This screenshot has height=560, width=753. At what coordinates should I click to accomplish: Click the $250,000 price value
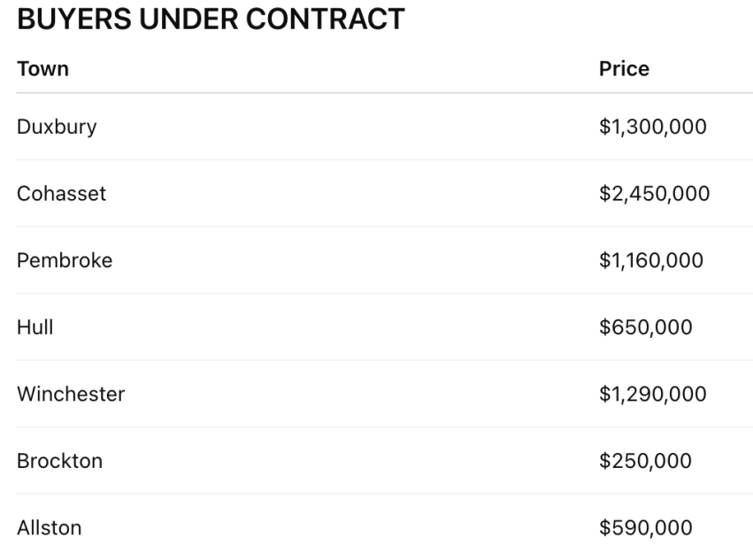pyautogui.click(x=646, y=461)
